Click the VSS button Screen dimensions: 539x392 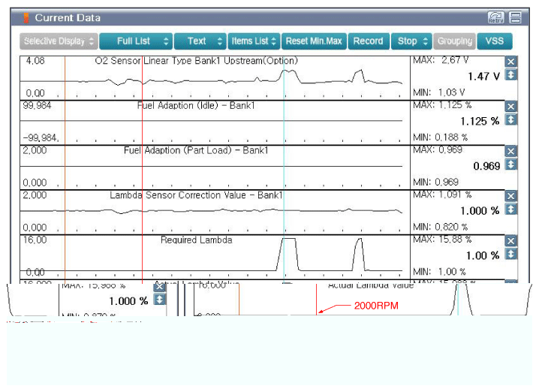click(x=495, y=41)
